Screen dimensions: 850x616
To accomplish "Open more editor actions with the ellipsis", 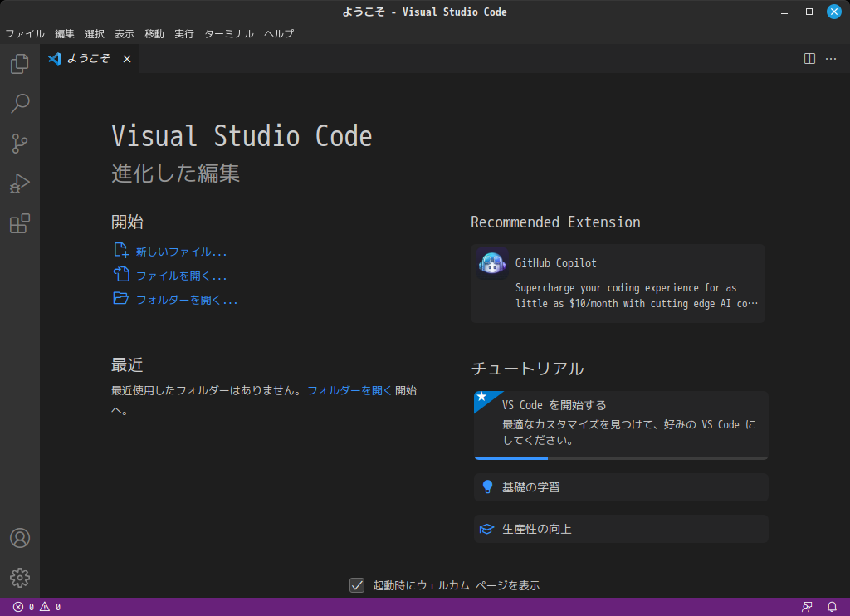I will click(831, 59).
